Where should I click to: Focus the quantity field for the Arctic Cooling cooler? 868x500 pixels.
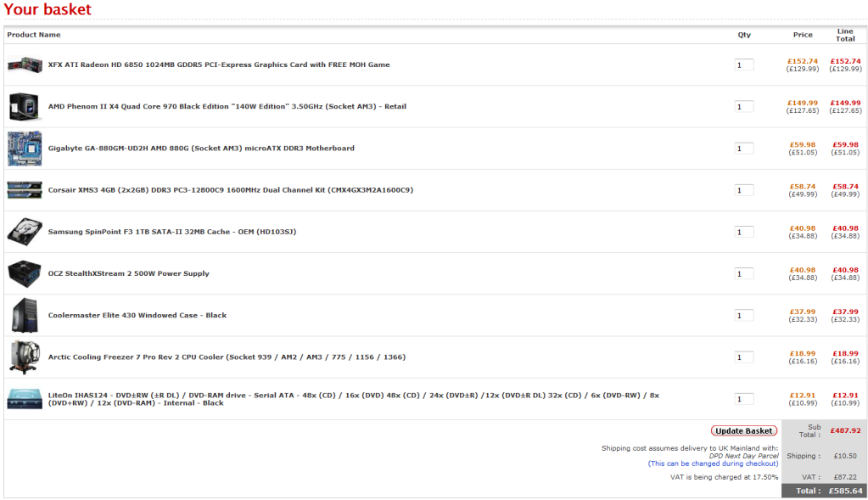744,357
